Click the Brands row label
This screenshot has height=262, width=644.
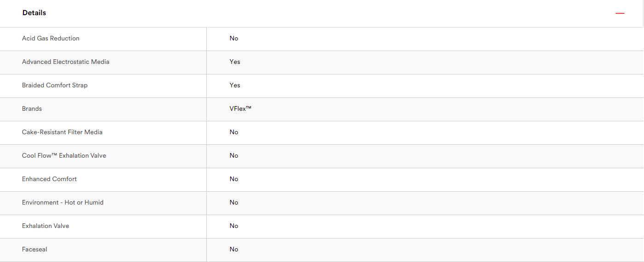tap(32, 109)
